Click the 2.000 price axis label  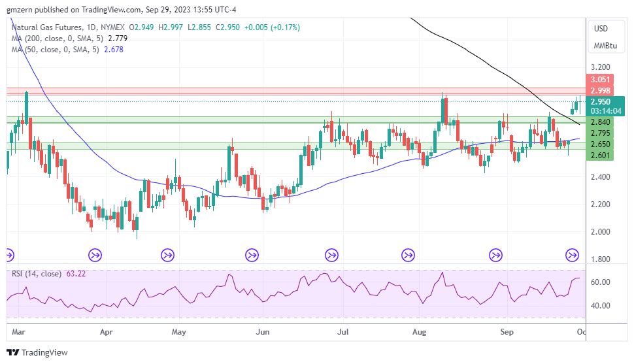pos(601,232)
